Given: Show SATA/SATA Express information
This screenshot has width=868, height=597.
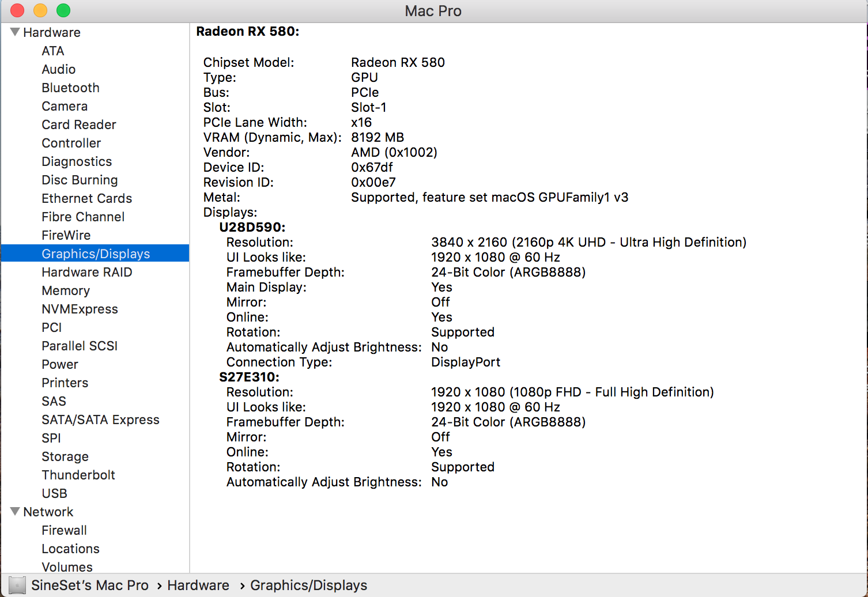Looking at the screenshot, I should click(x=100, y=420).
